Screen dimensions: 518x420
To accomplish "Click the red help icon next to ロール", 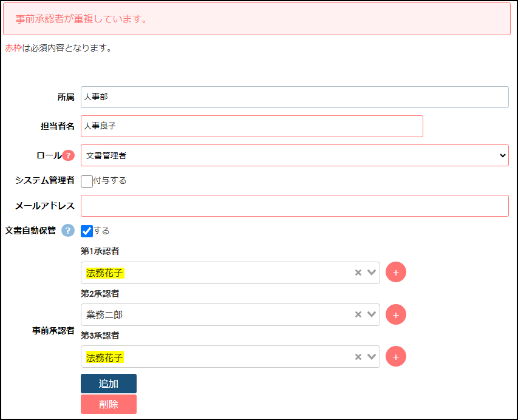I will tap(68, 156).
